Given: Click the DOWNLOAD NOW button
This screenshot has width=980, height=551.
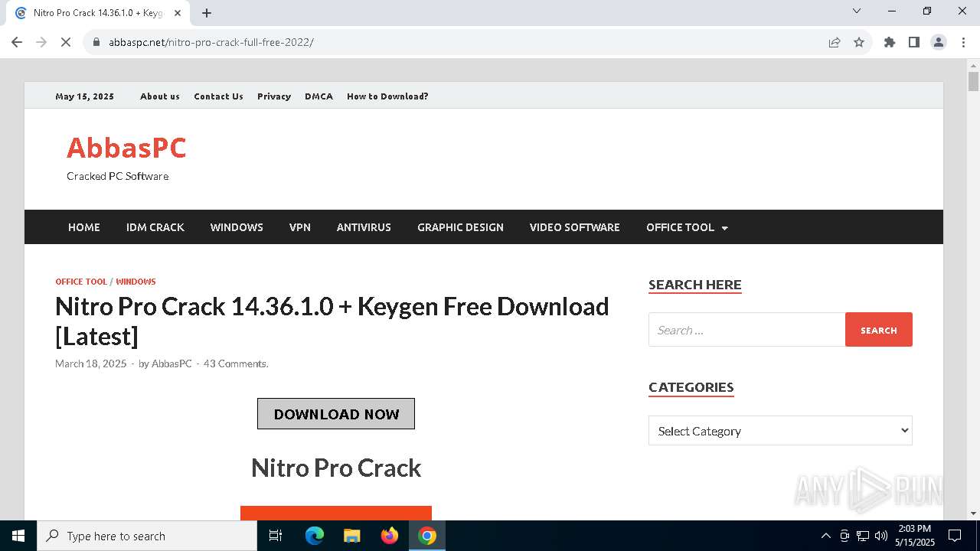Looking at the screenshot, I should (336, 414).
